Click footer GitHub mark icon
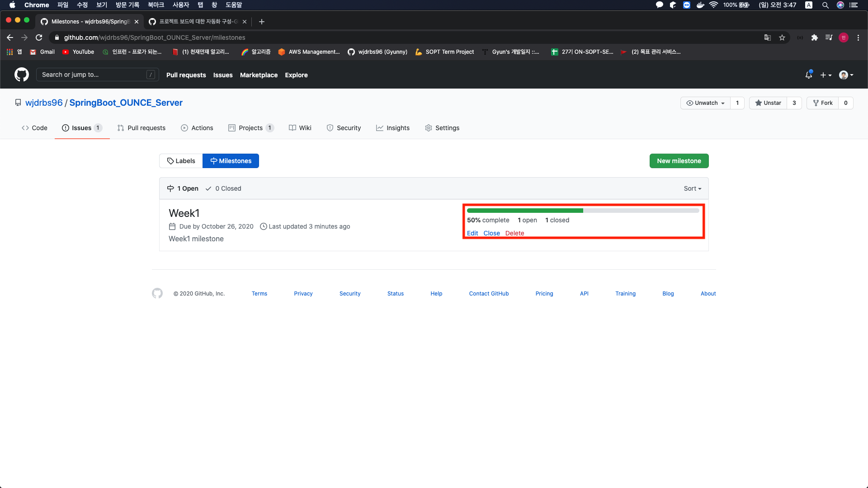The height and width of the screenshot is (488, 868). (157, 293)
